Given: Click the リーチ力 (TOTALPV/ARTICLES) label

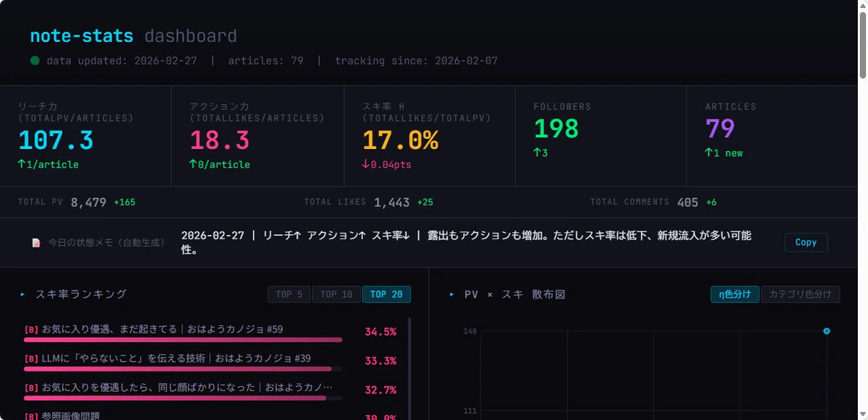Looking at the screenshot, I should pyautogui.click(x=76, y=112).
